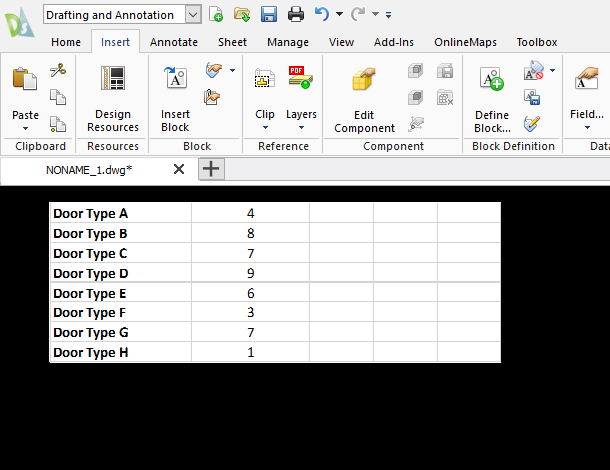
Task: Click the Open folder icon
Action: click(x=242, y=14)
